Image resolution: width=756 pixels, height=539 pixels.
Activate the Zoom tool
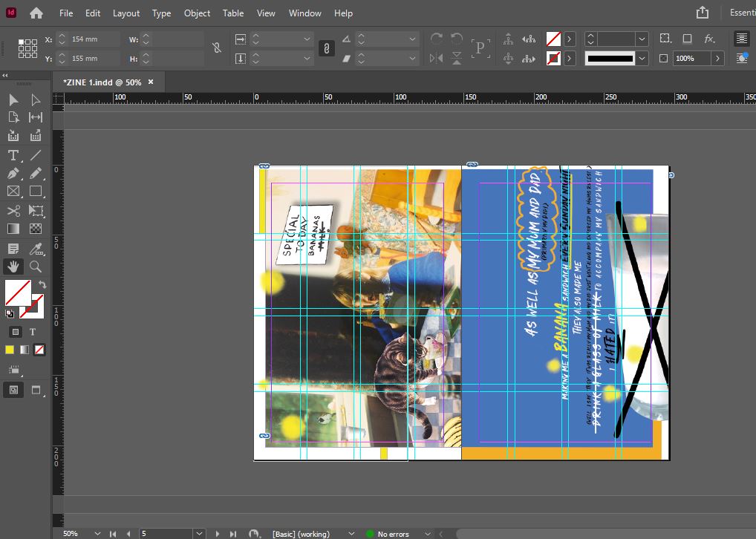click(x=35, y=267)
